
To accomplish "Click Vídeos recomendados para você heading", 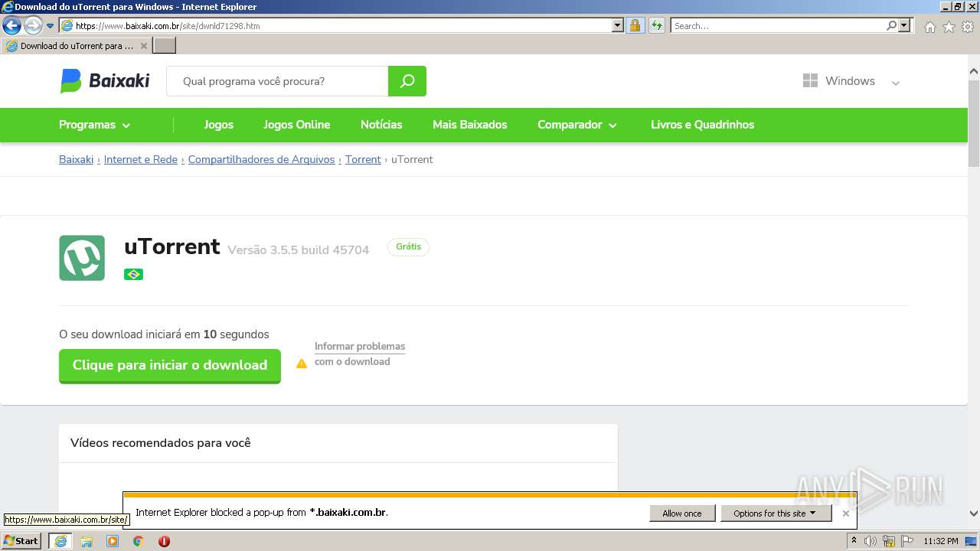I will tap(161, 443).
